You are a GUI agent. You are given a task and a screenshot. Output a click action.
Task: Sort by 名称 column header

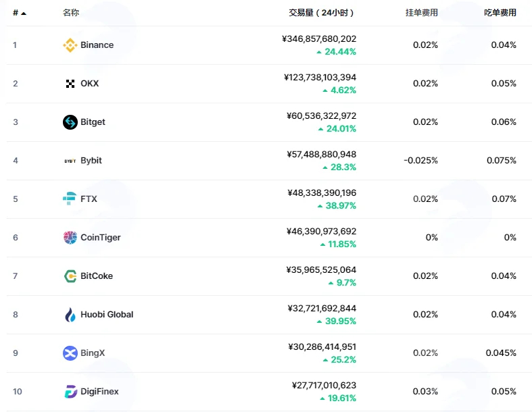[x=71, y=13]
